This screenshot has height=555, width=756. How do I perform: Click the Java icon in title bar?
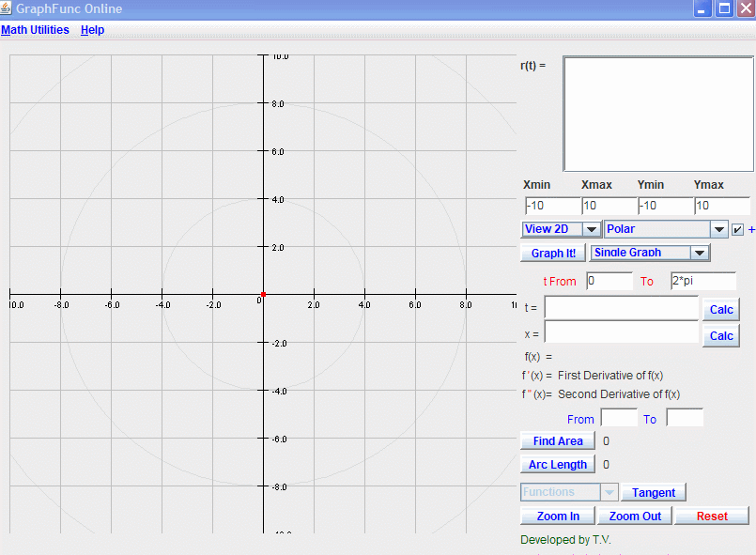[x=6, y=8]
